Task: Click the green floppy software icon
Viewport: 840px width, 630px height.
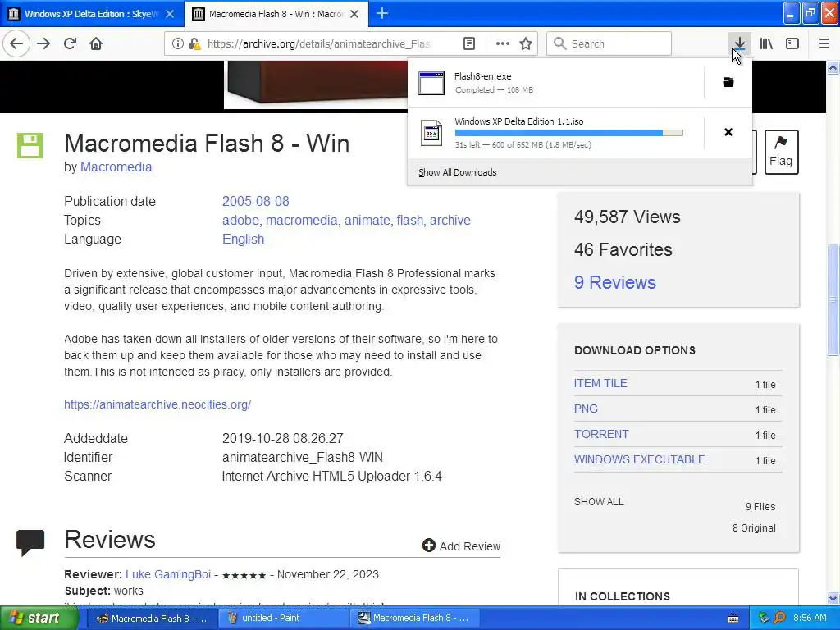Action: point(30,146)
